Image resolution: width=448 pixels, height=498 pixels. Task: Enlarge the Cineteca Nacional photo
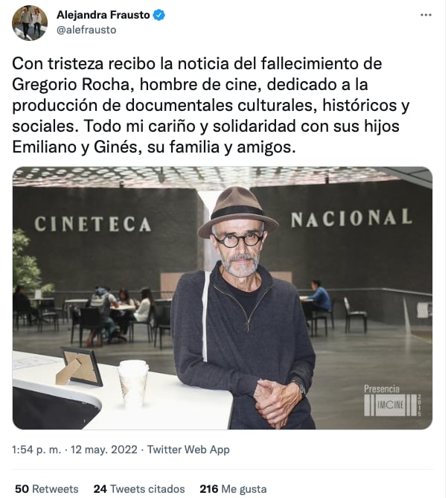(x=223, y=298)
